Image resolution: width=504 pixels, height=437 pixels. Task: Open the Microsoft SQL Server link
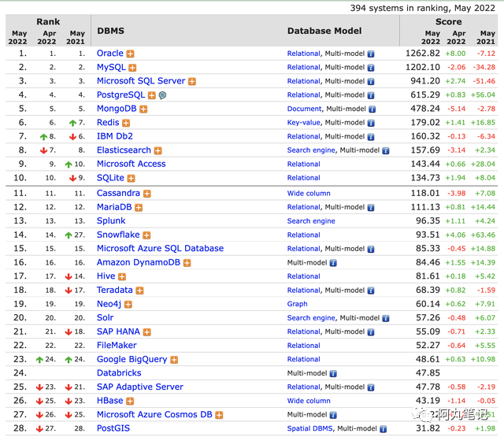141,80
